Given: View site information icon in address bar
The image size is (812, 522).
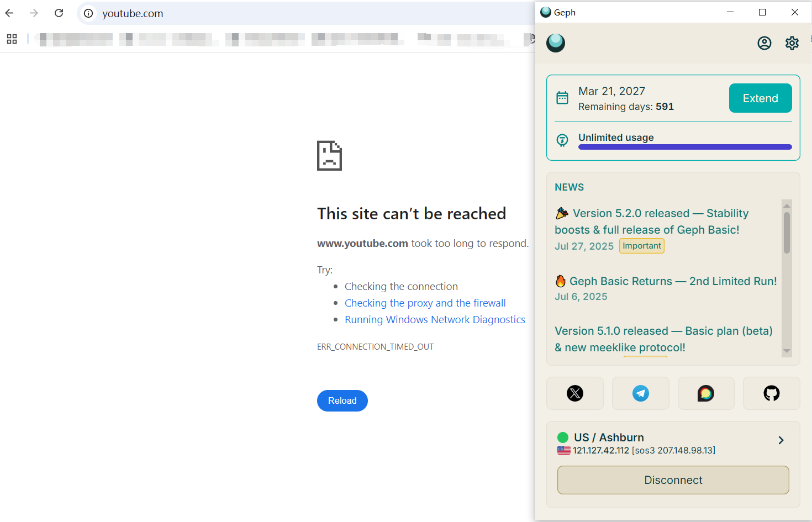Looking at the screenshot, I should coord(88,13).
